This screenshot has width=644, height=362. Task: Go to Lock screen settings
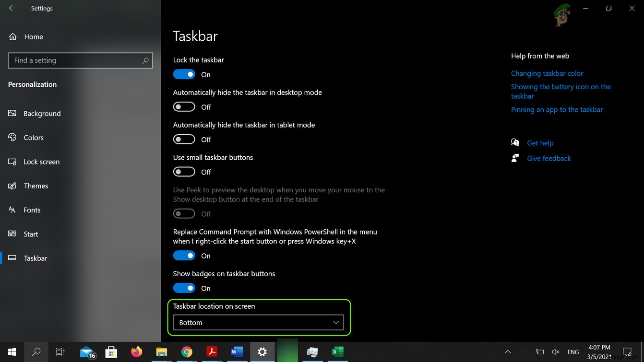click(42, 162)
